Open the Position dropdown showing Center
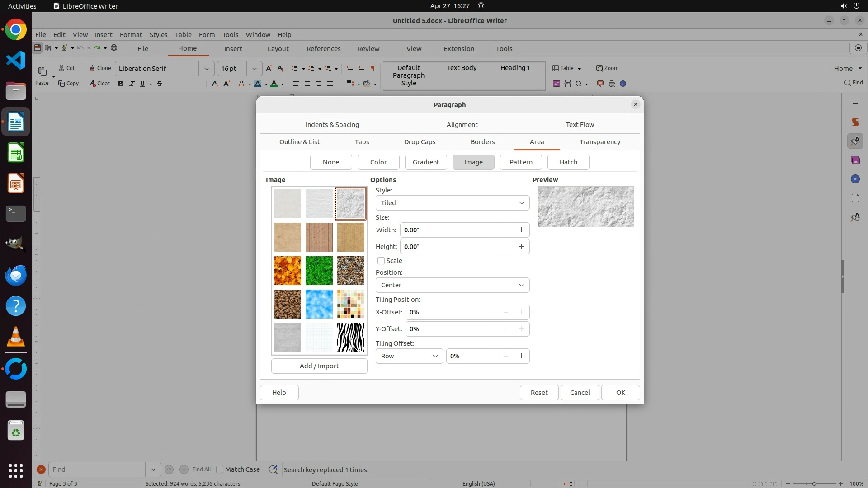Screen dimensions: 868x488 coord(452,285)
